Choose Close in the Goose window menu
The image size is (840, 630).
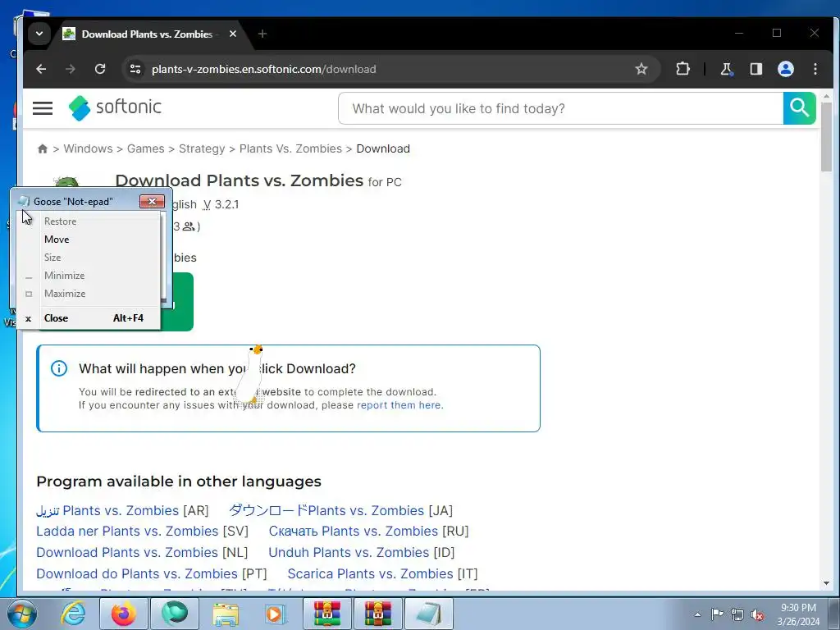click(x=89, y=318)
